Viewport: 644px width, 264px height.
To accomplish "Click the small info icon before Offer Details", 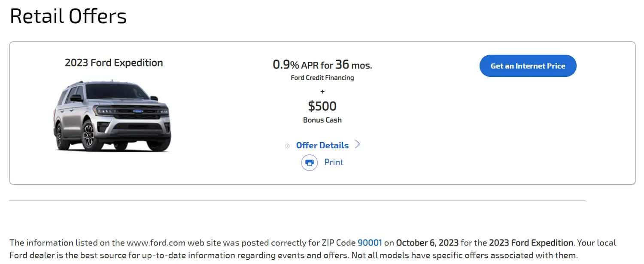I will pyautogui.click(x=287, y=146).
